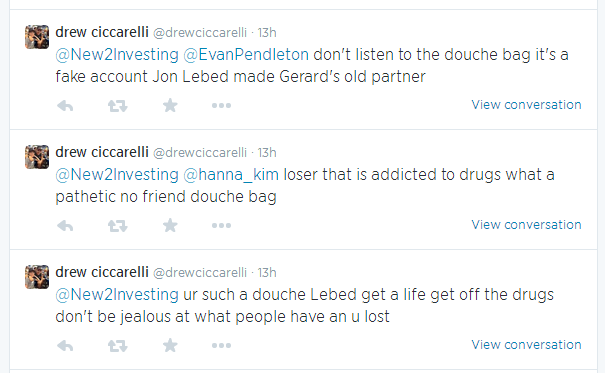Image resolution: width=605 pixels, height=373 pixels.
Task: Open the drew ciccarelli name on second tweet
Action: 102,152
